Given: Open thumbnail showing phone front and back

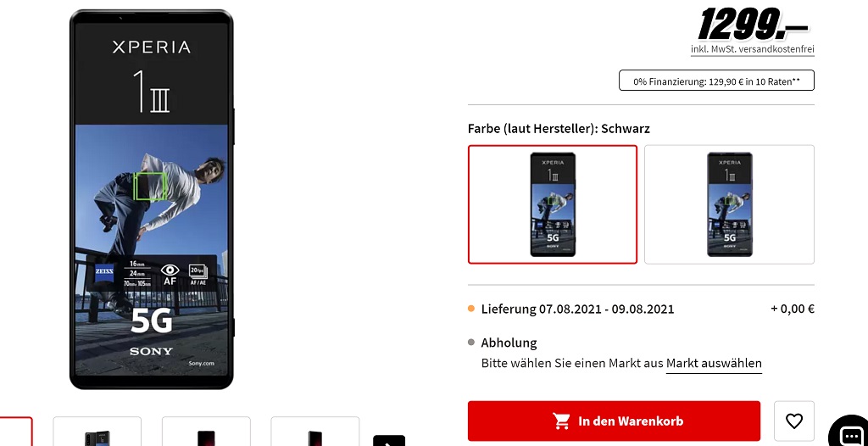Looking at the screenshot, I should (x=97, y=432).
